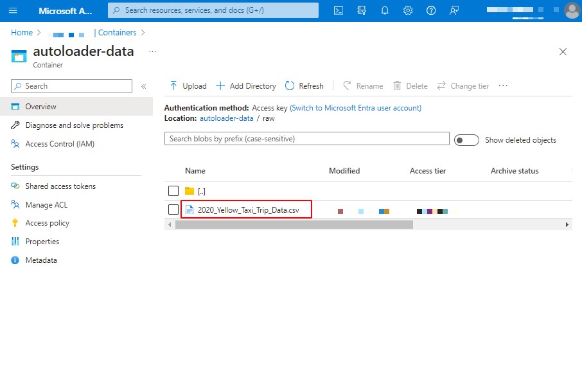Open the portal settings gear
The image size is (582, 392).
point(408,10)
